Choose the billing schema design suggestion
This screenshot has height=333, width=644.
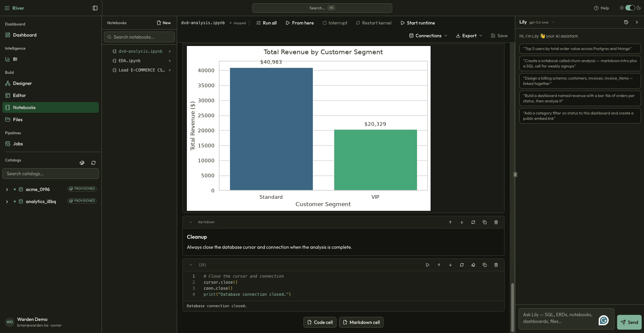click(580, 81)
